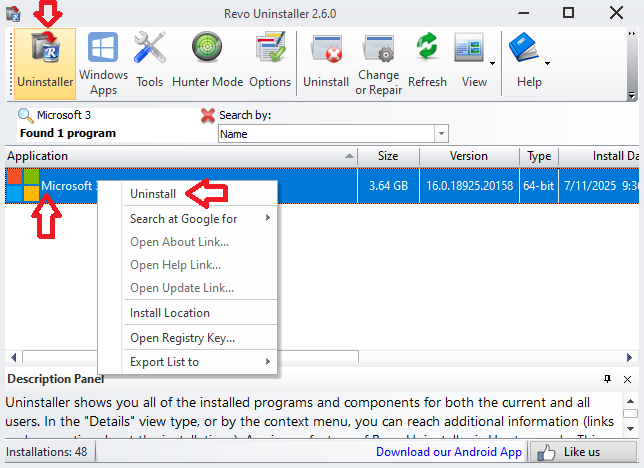Click the Change or Repair icon

(378, 62)
